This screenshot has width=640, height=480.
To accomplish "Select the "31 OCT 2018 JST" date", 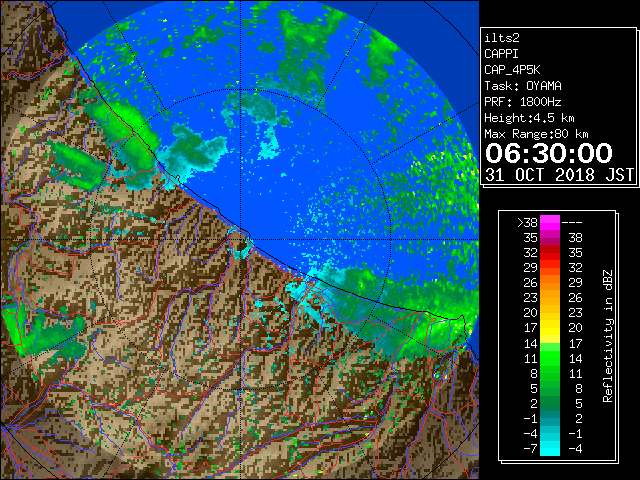I will coord(559,175).
